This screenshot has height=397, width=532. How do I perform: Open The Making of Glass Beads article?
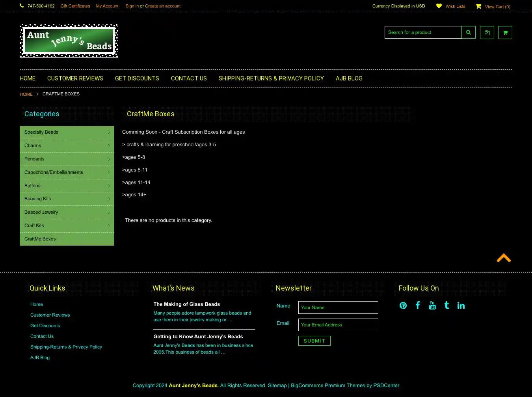click(187, 304)
